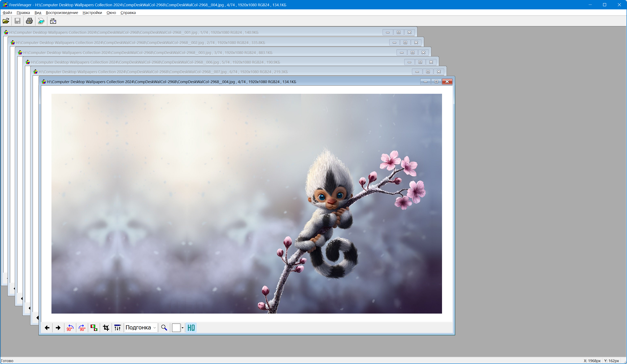Open the Воспроизведение menu
The image size is (627, 364).
[62, 13]
